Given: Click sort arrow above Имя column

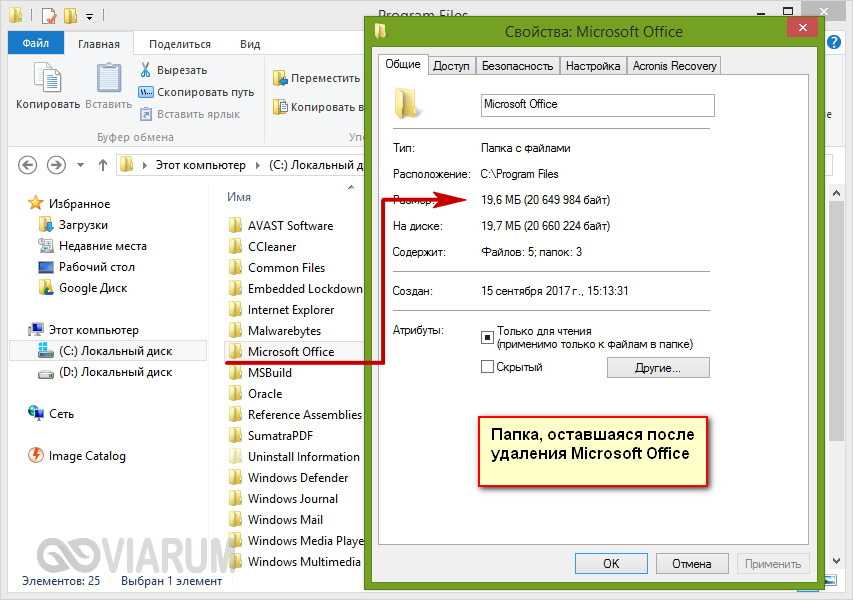Looking at the screenshot, I should [x=351, y=187].
